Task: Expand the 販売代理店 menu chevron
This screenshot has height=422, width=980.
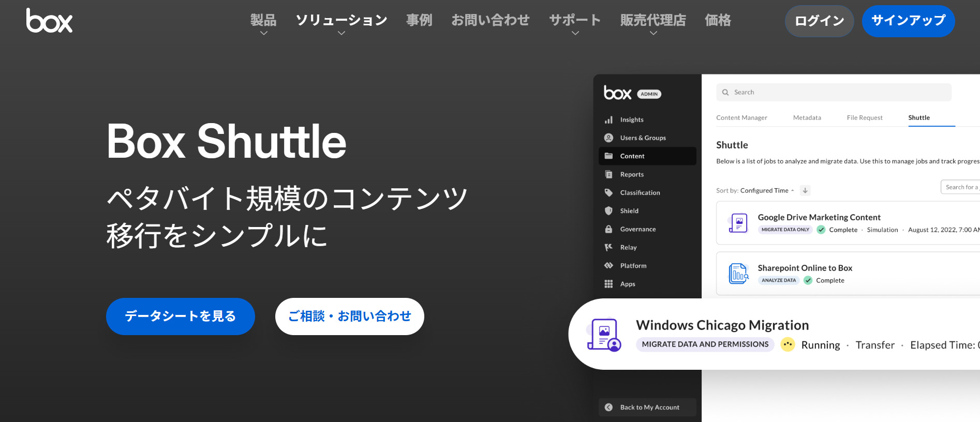Action: click(654, 33)
